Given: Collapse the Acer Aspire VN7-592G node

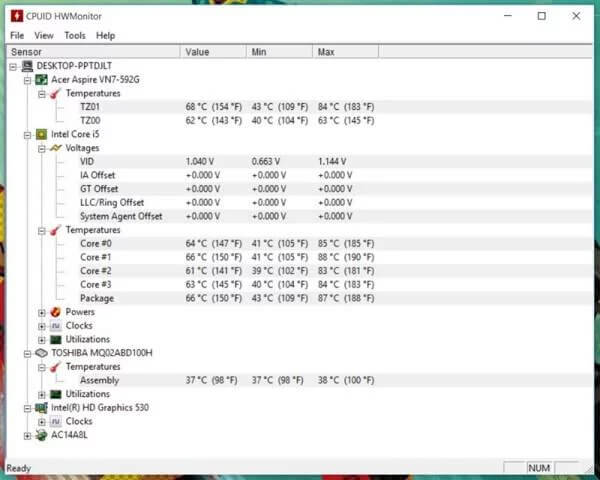Looking at the screenshot, I should coord(27,80).
